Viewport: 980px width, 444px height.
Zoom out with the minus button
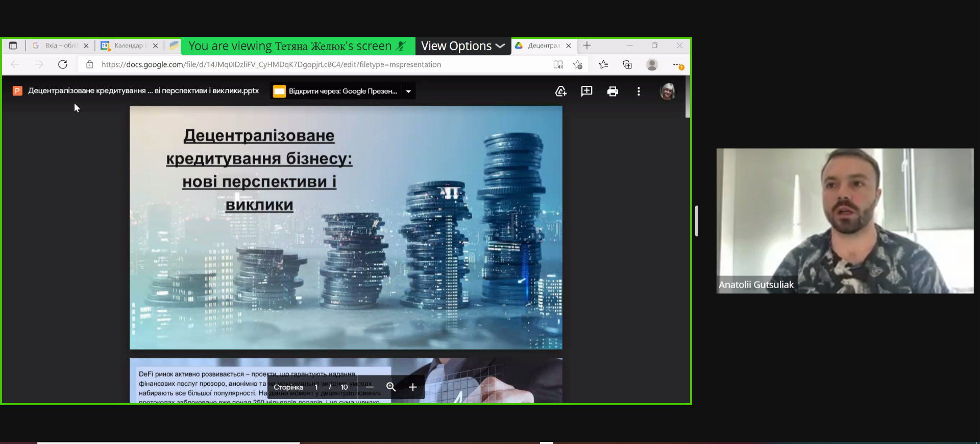coord(370,387)
